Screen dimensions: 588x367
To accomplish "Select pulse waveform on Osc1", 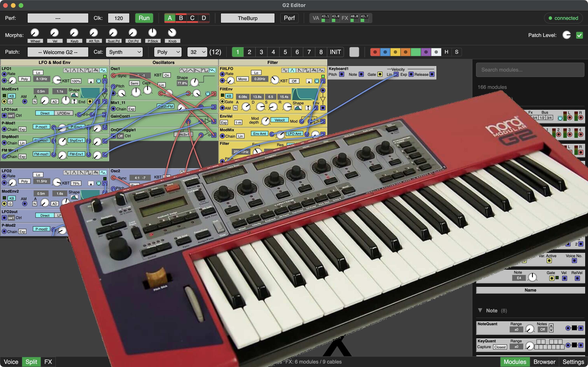I will click(x=205, y=70).
